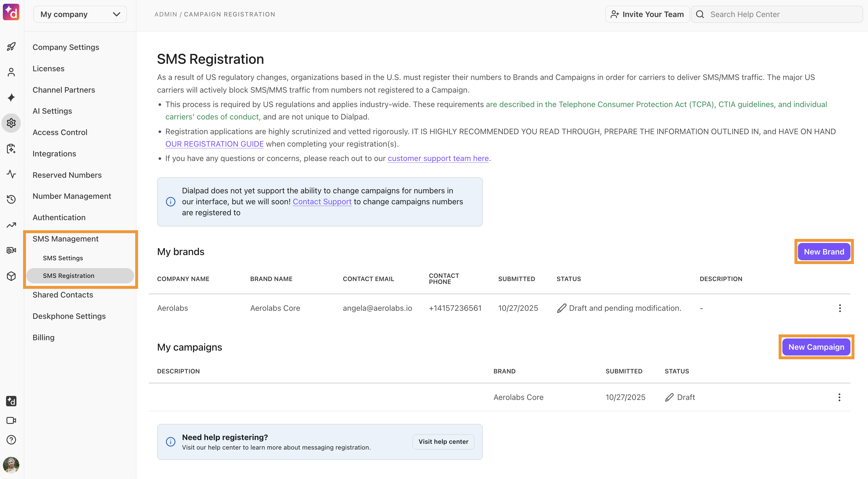Click the Dialpad app icon near bottom
The width and height of the screenshot is (868, 479).
point(11,401)
